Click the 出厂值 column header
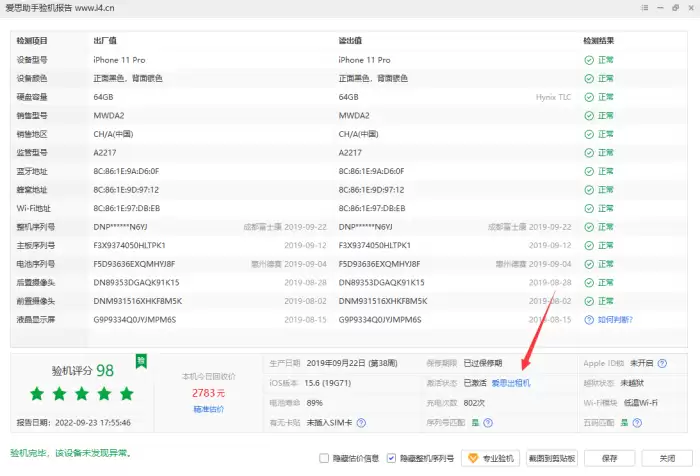This screenshot has height=476, width=700. pos(105,41)
